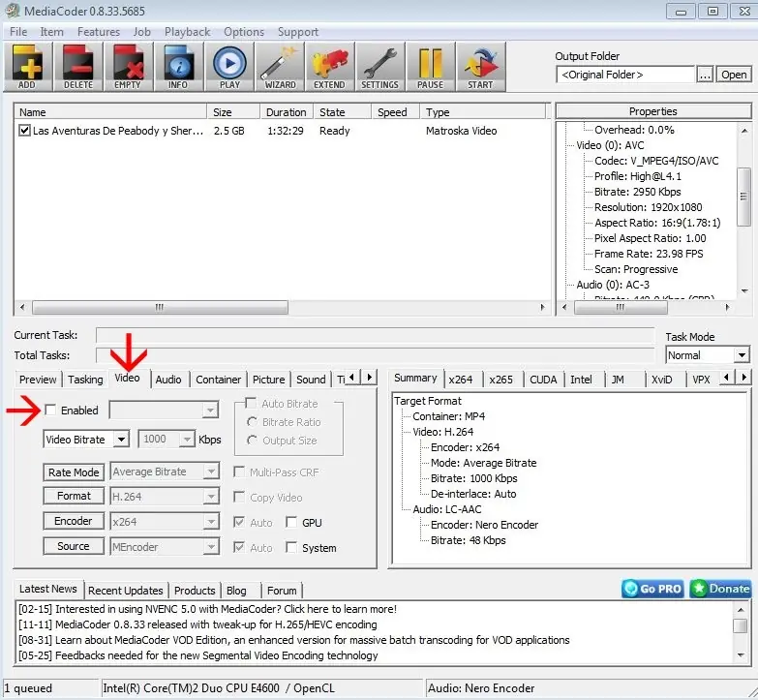Click the Properties vertical scrollbar thumb

click(x=743, y=197)
